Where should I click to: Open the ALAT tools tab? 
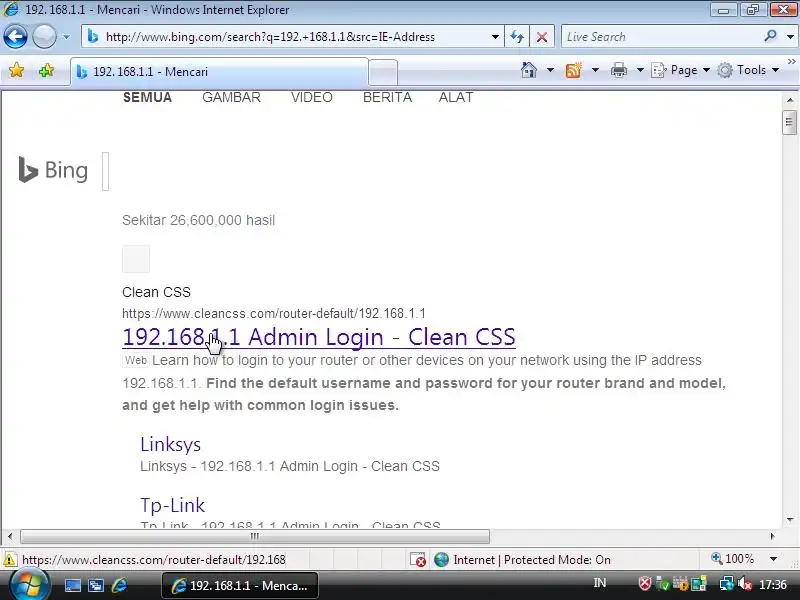tap(456, 97)
